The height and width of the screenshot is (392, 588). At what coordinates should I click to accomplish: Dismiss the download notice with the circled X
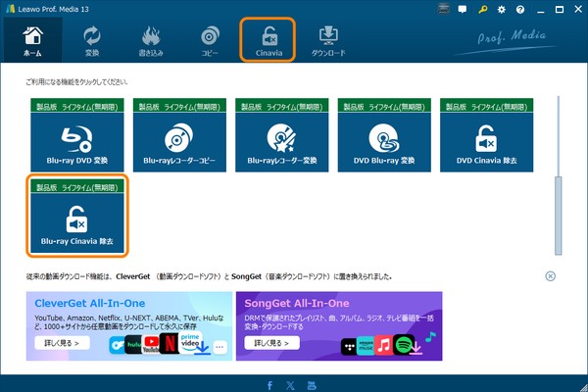tap(550, 276)
